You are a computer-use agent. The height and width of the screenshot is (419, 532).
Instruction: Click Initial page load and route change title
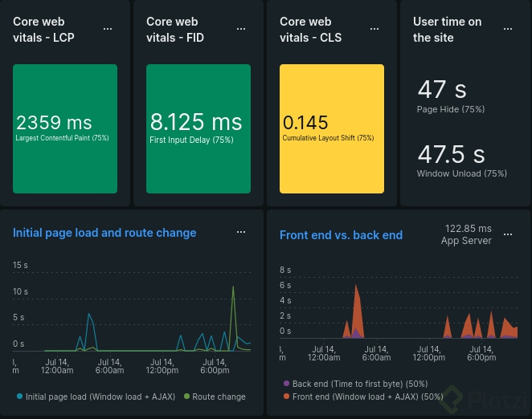coord(104,233)
